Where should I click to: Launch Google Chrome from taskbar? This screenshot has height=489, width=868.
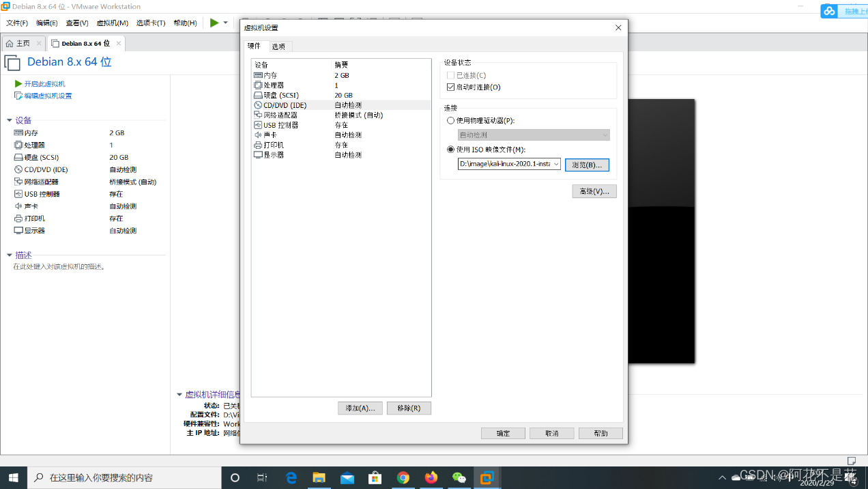pos(403,477)
